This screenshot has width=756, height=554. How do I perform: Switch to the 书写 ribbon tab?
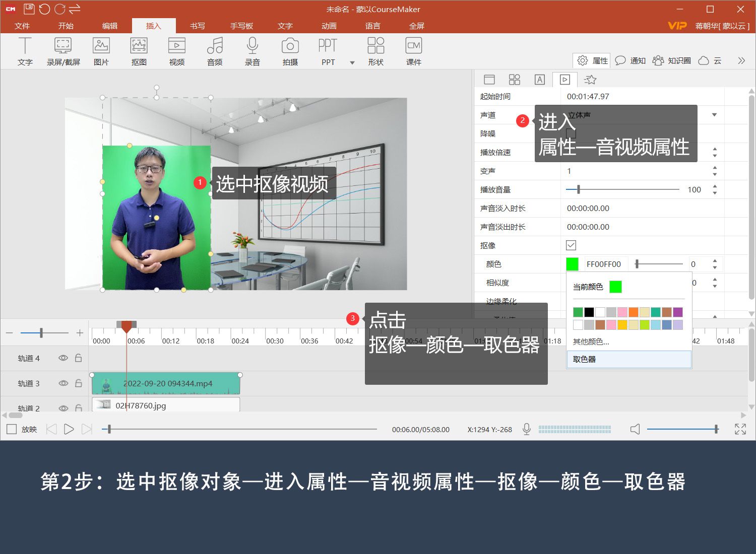point(198,26)
